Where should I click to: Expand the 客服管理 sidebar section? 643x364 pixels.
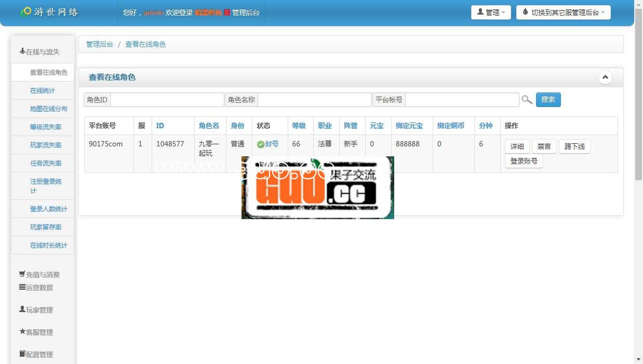[x=36, y=332]
